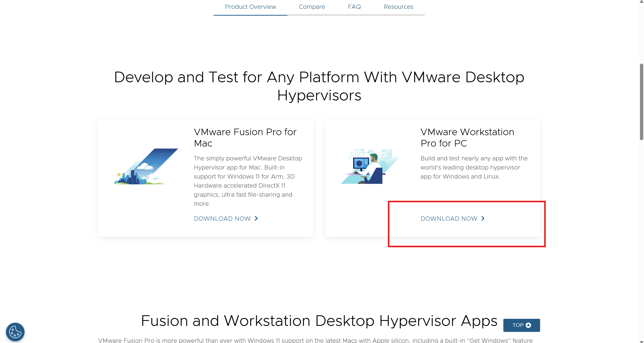This screenshot has width=644, height=343.
Task: Click 'Fusion and Workstation Desktop Hypervisor Apps' heading
Action: coord(319,321)
